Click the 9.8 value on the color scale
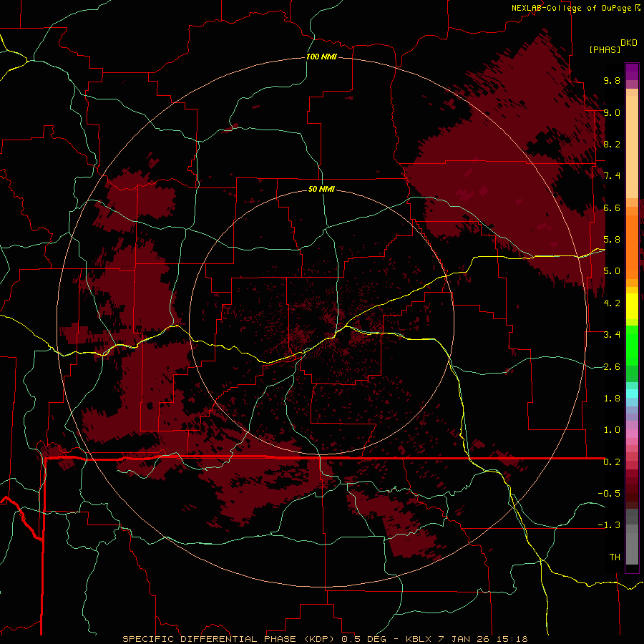 [612, 80]
